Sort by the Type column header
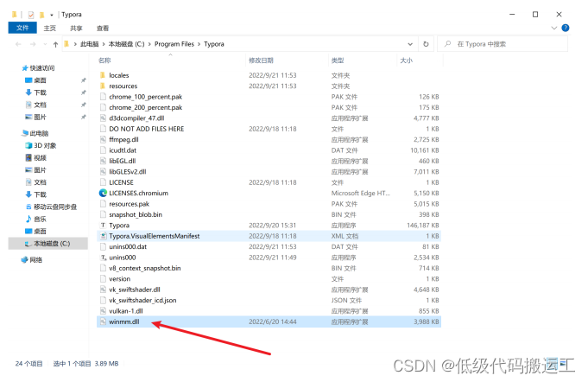The image size is (588, 382). (x=338, y=60)
